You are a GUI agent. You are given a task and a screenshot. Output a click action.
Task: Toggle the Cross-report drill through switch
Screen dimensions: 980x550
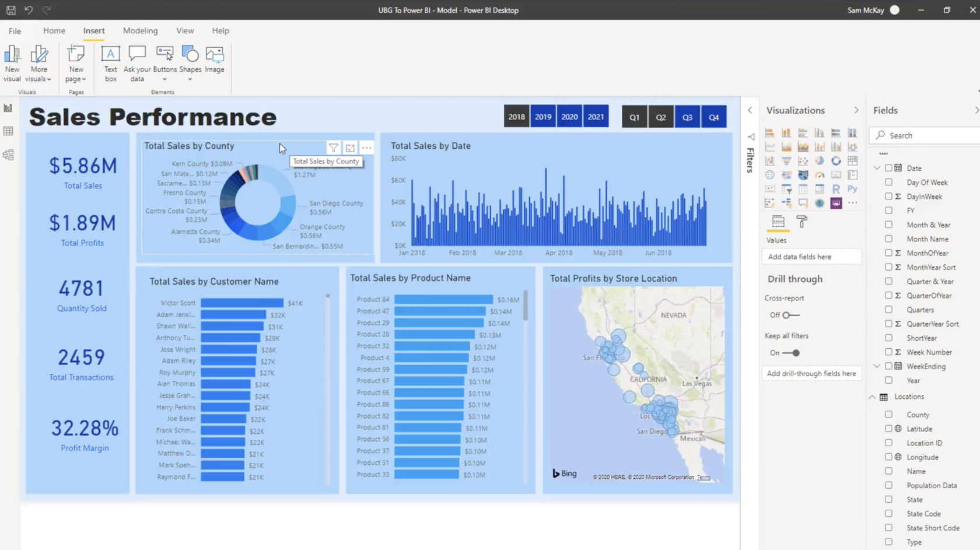(790, 315)
